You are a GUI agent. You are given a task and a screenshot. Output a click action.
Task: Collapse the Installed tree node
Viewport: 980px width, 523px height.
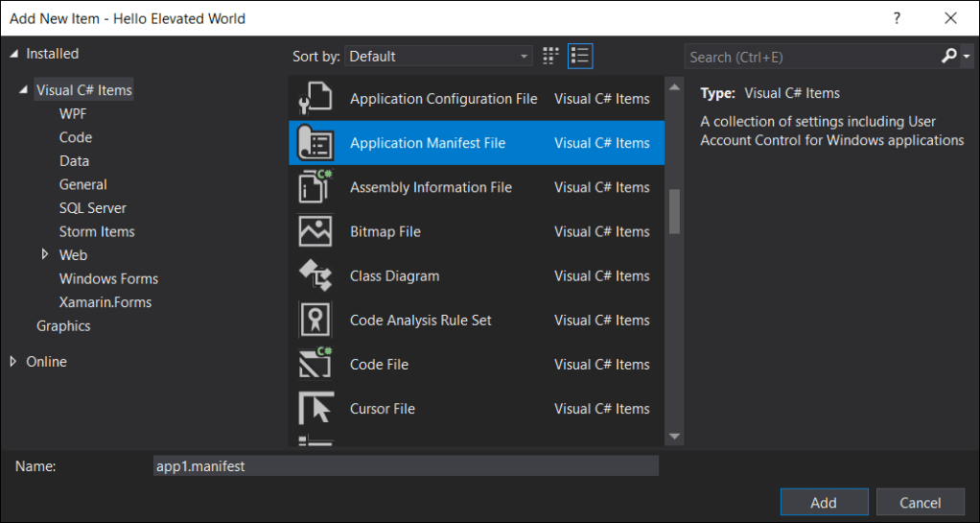[x=13, y=55]
